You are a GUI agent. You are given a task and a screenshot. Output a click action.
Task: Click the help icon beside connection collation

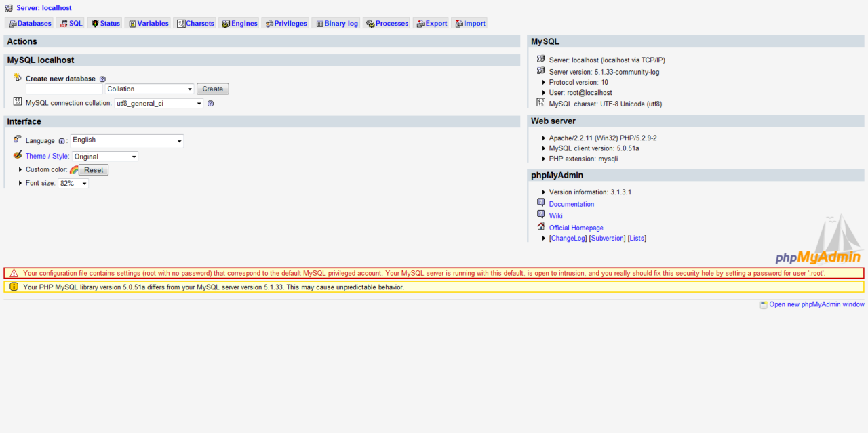coord(210,104)
